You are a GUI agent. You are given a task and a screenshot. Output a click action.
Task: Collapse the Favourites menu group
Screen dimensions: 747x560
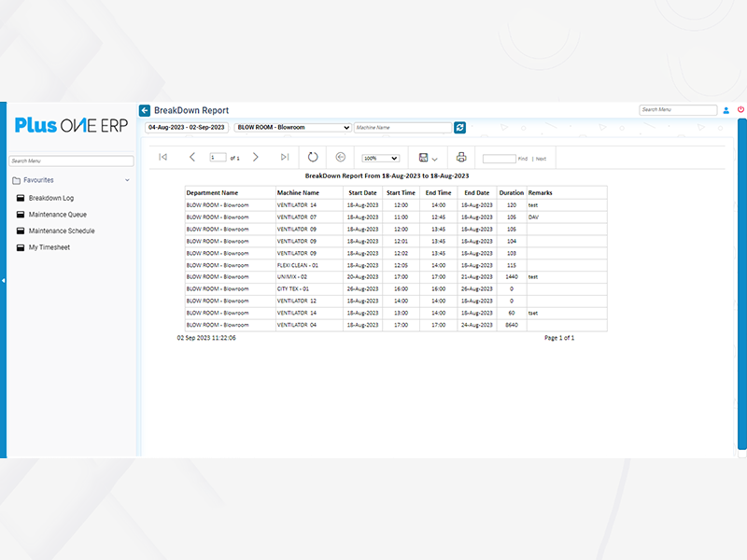pos(127,180)
